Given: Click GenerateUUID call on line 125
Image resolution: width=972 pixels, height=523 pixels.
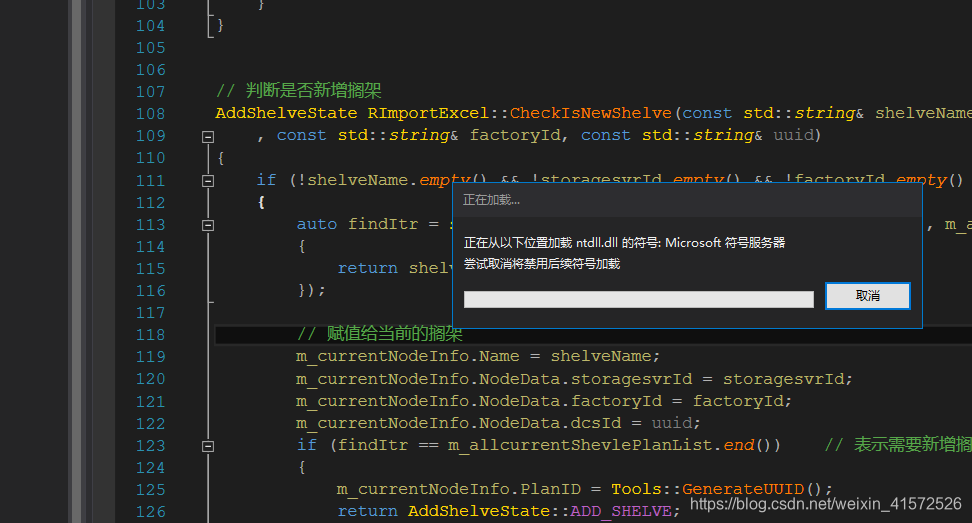Looking at the screenshot, I should click(743, 490).
